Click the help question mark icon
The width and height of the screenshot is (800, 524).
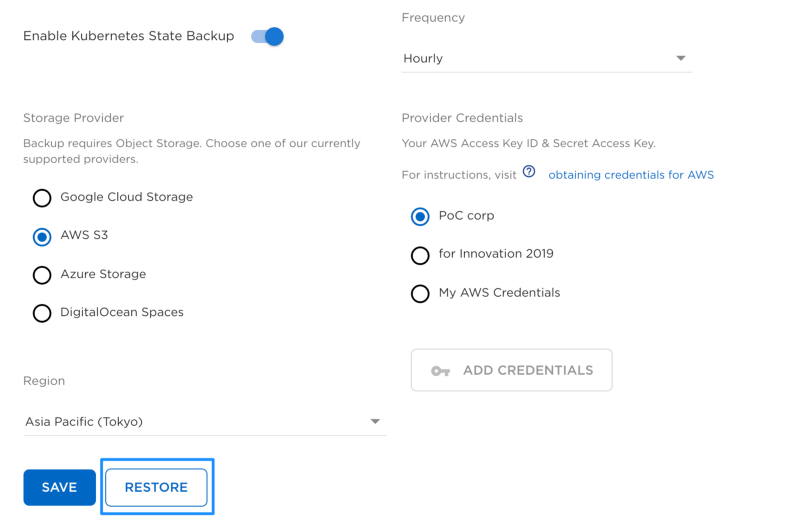529,171
